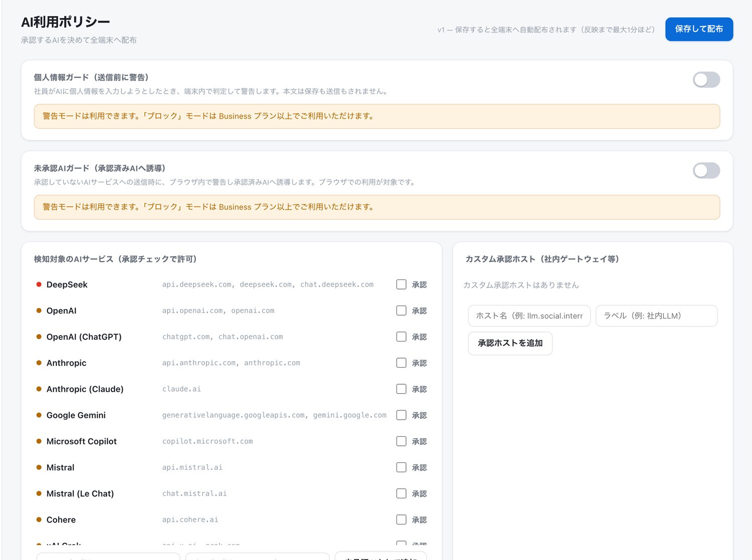Click 承認ホストを追加 button
Screen dimensions: 752x560
point(510,343)
